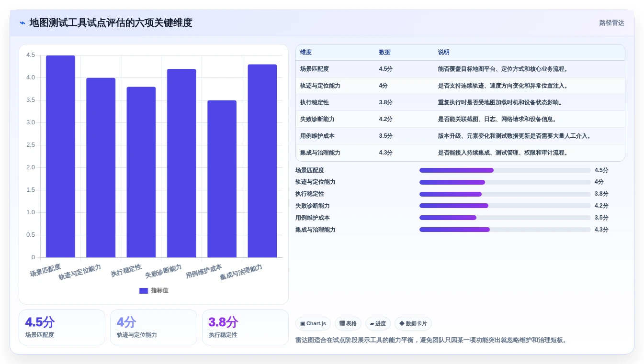The height and width of the screenshot is (364, 644).
Task: Click description 是否能关联截图、日志、网络请求和设备信息。
Action: pyautogui.click(x=497, y=119)
